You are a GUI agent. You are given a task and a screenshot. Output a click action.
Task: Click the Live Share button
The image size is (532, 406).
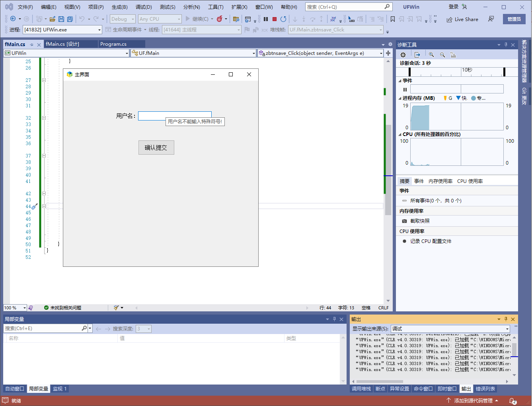click(x=462, y=19)
